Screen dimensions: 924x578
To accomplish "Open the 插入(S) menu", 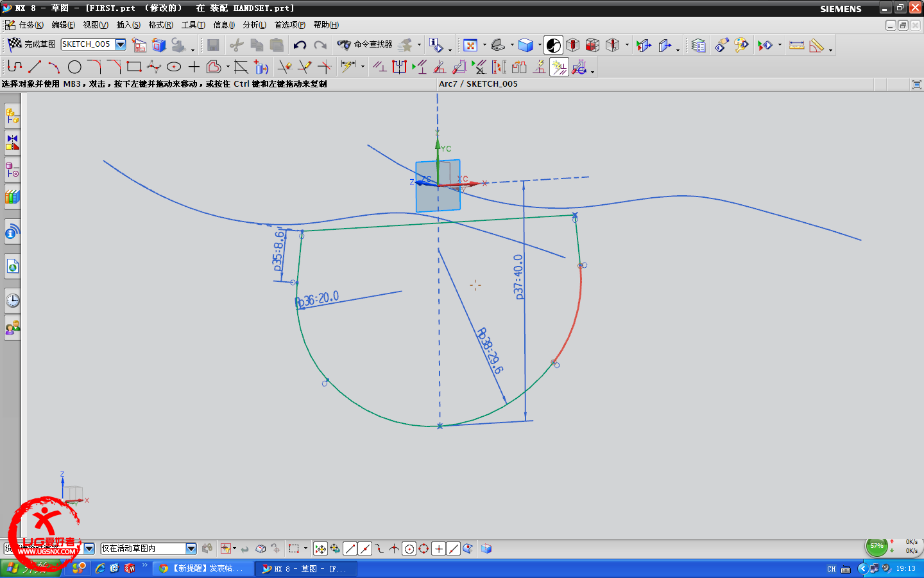I will pyautogui.click(x=128, y=25).
